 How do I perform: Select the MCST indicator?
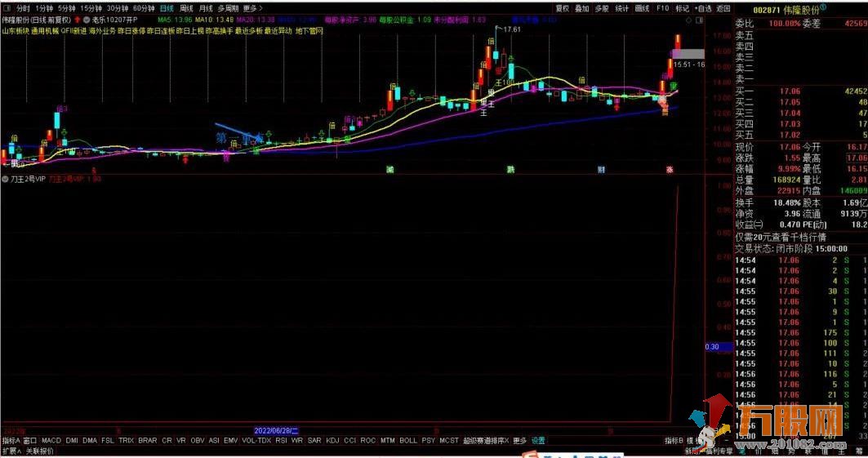(449, 441)
